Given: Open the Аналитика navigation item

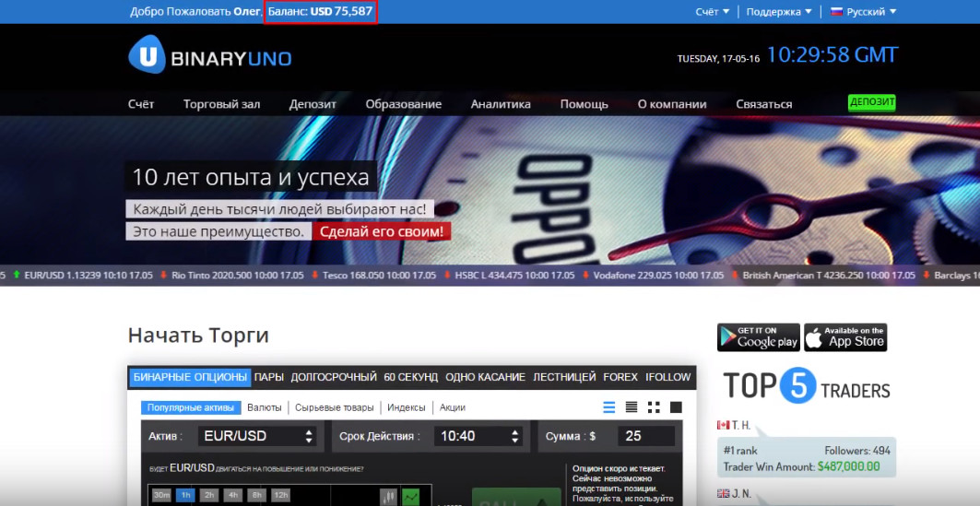Looking at the screenshot, I should pyautogui.click(x=501, y=104).
